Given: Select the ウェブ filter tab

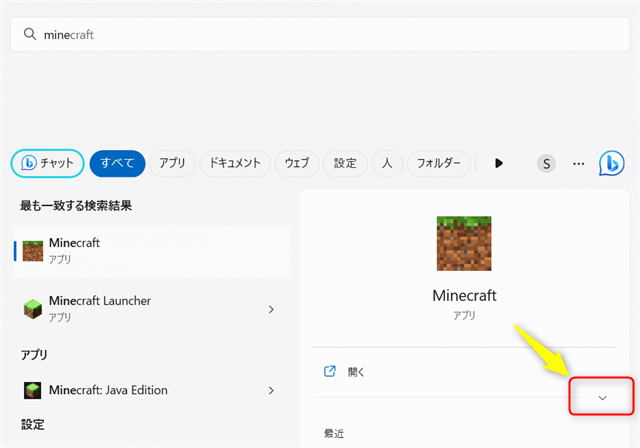Looking at the screenshot, I should click(296, 163).
